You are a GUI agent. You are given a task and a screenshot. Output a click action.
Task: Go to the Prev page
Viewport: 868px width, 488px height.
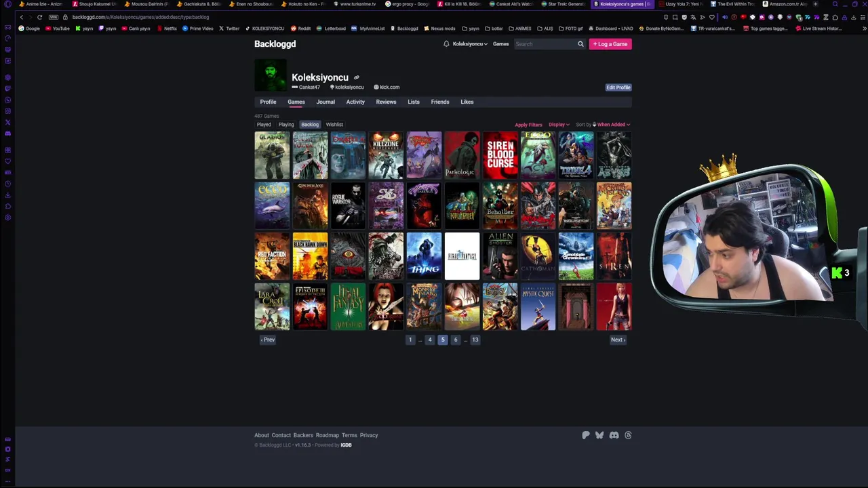268,340
